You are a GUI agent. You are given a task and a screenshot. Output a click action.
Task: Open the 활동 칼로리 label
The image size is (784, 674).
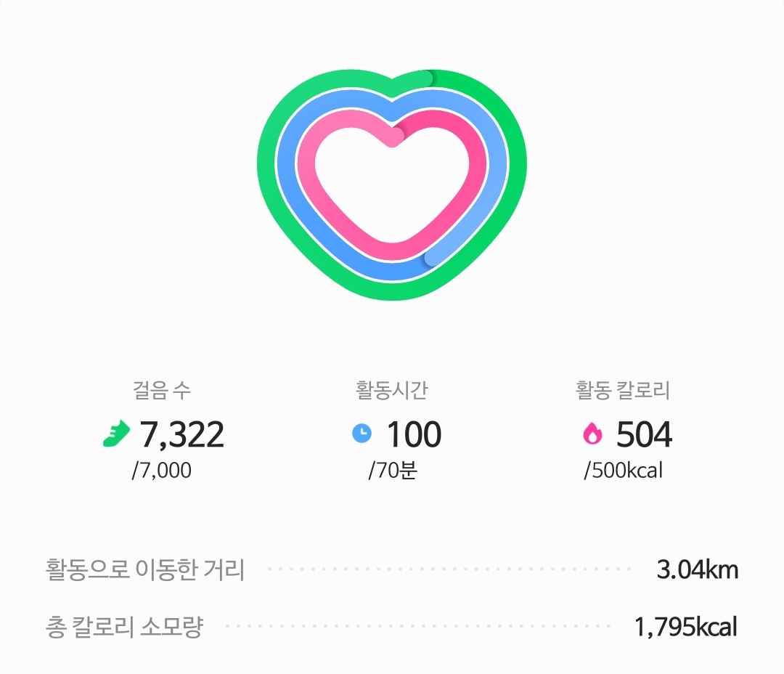click(623, 391)
